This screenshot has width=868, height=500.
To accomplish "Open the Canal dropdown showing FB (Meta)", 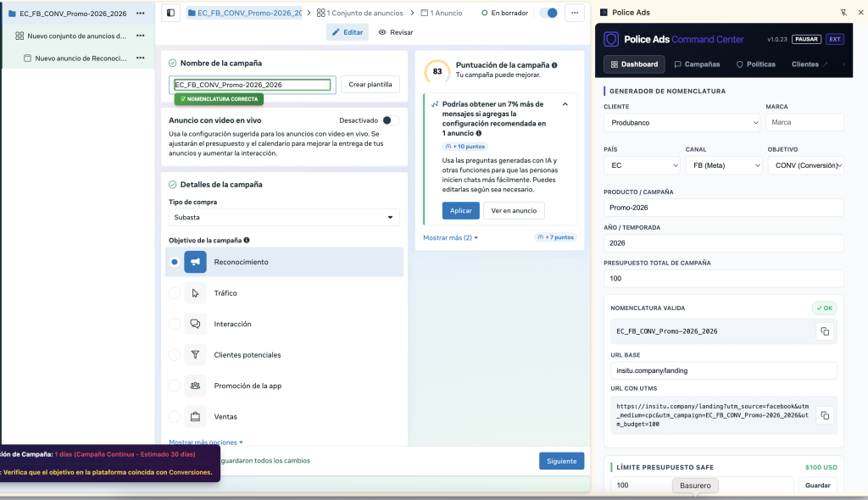I will [724, 165].
